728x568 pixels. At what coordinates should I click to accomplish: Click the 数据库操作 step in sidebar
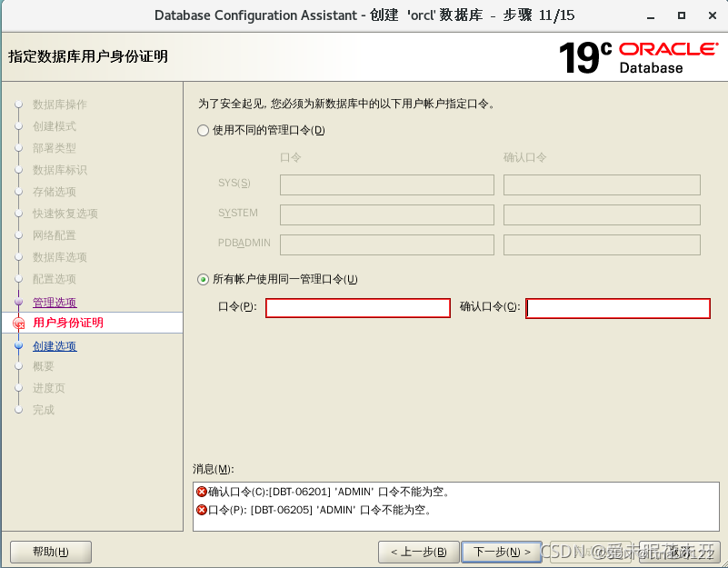click(x=59, y=105)
